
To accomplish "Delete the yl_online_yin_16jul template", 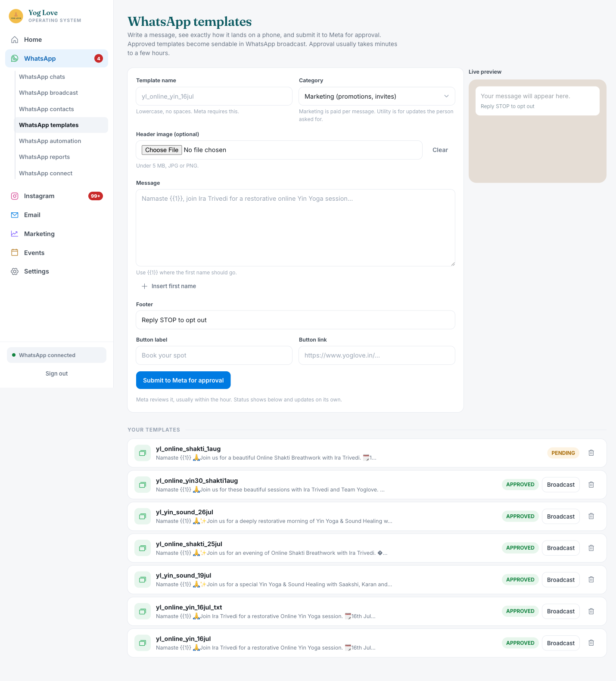I will click(x=591, y=643).
